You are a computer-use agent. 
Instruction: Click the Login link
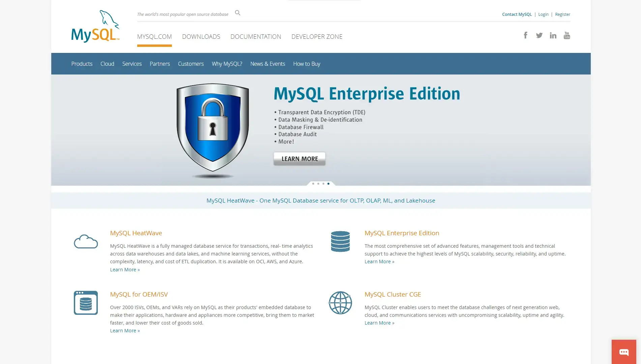click(x=543, y=14)
